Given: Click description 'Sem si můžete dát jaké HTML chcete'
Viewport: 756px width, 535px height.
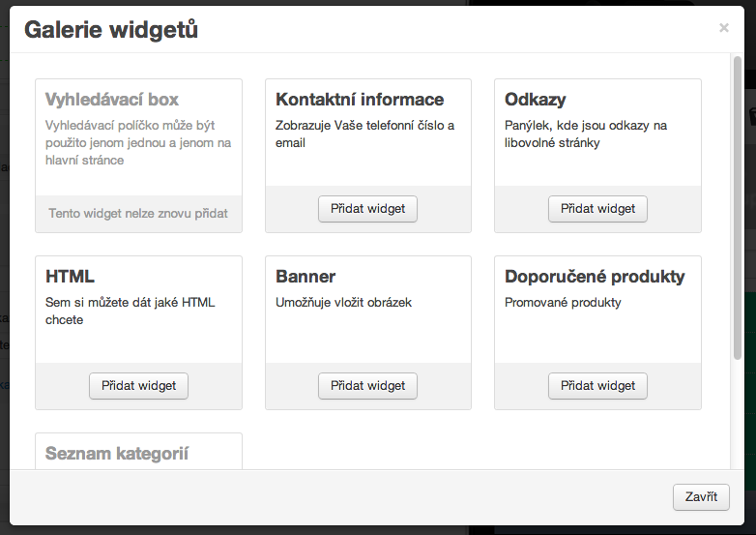Looking at the screenshot, I should (131, 312).
